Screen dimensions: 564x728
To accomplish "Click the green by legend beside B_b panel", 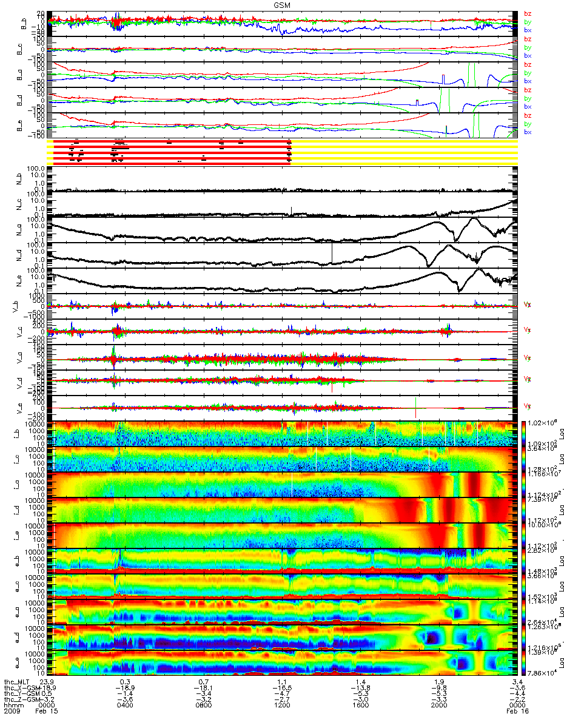I will click(x=528, y=22).
